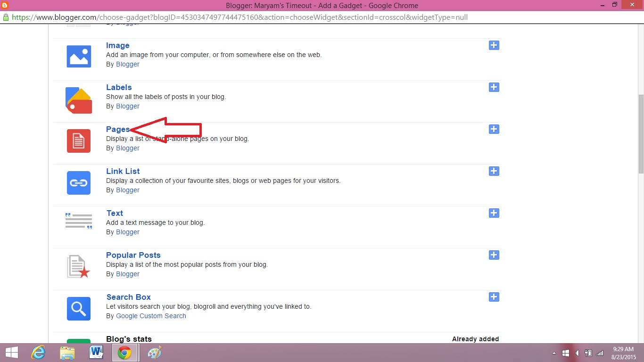Open the Popular Posts title link
The width and height of the screenshot is (644, 362).
[x=133, y=255]
